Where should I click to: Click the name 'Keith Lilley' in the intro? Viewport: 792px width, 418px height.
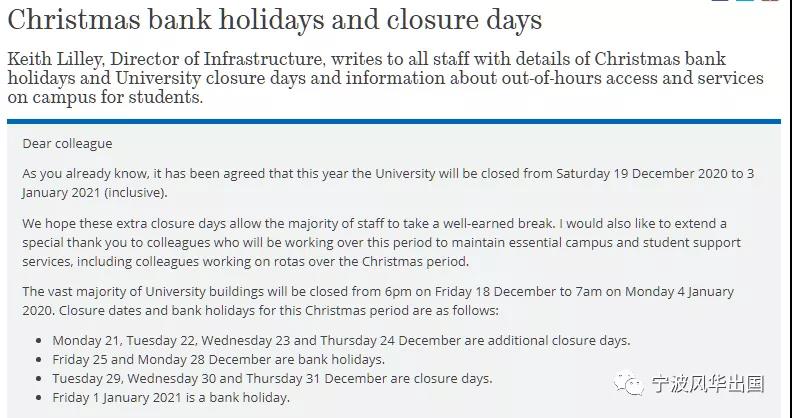coord(56,60)
